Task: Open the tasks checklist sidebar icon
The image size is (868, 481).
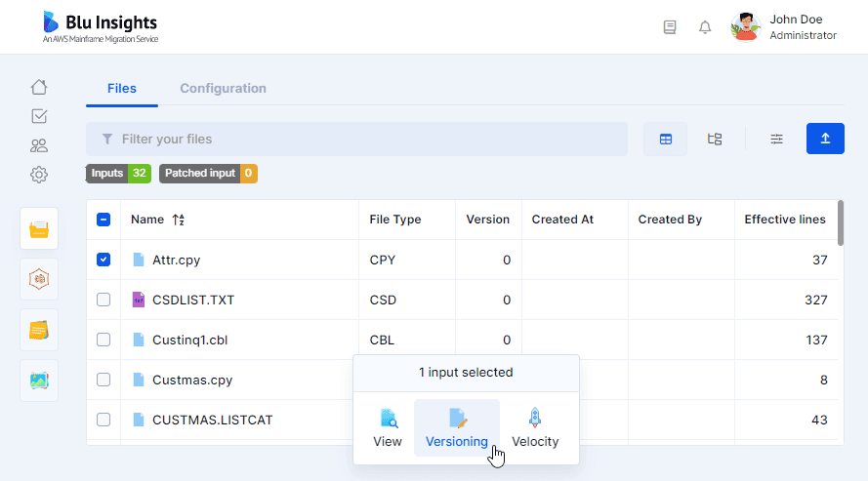Action: click(39, 116)
